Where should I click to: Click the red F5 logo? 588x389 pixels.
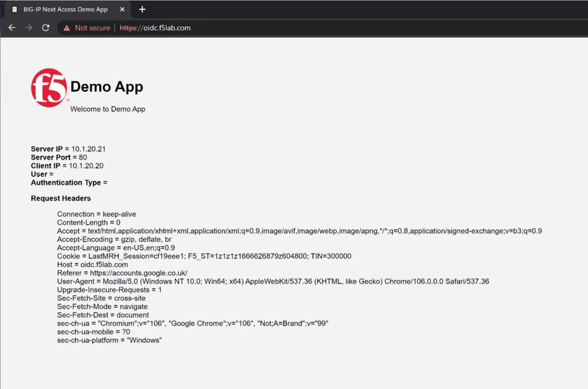click(49, 88)
